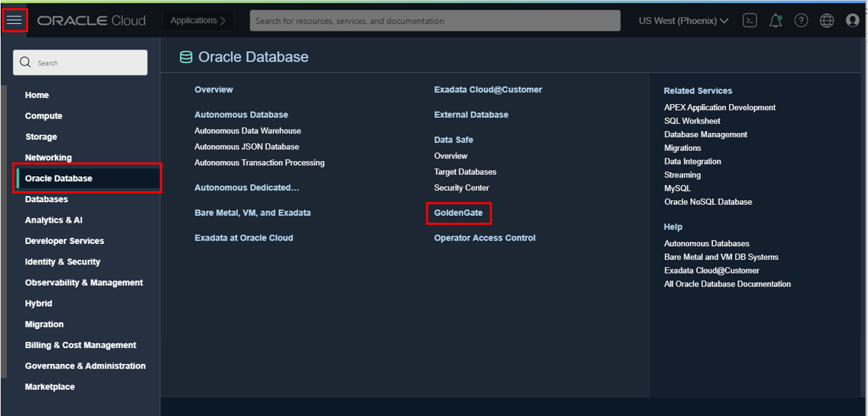Viewport: 868px width, 416px height.
Task: Open Autonomous Databases help link
Action: click(x=707, y=243)
